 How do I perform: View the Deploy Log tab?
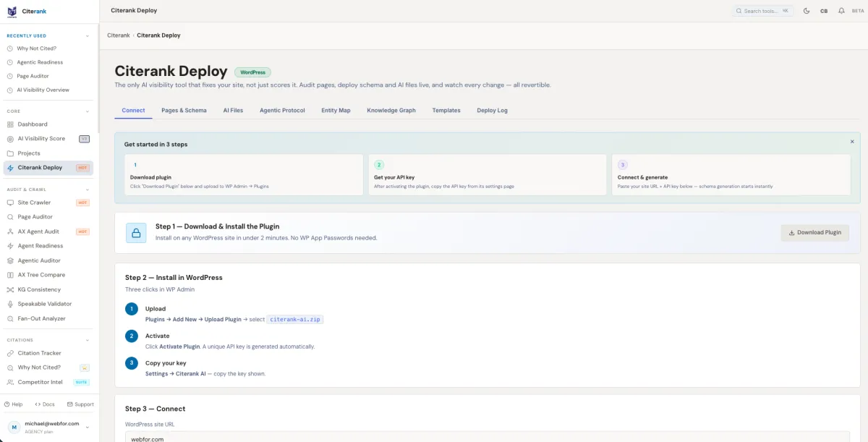tap(492, 111)
